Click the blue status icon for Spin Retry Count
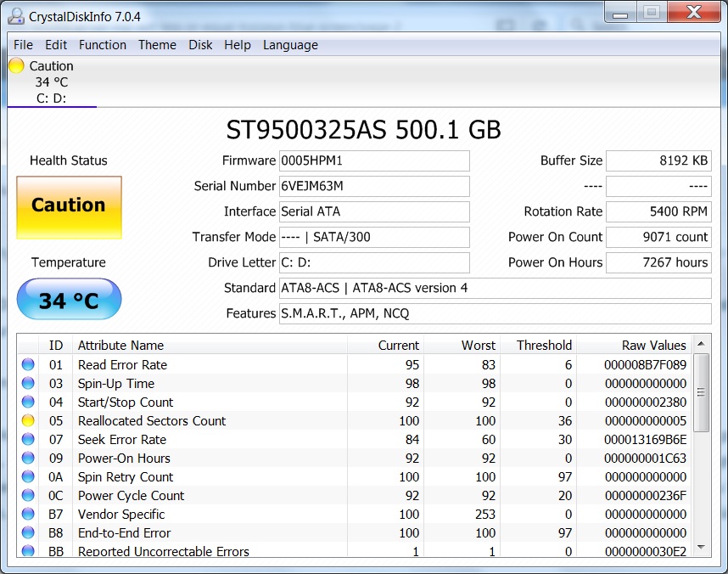 click(x=28, y=476)
